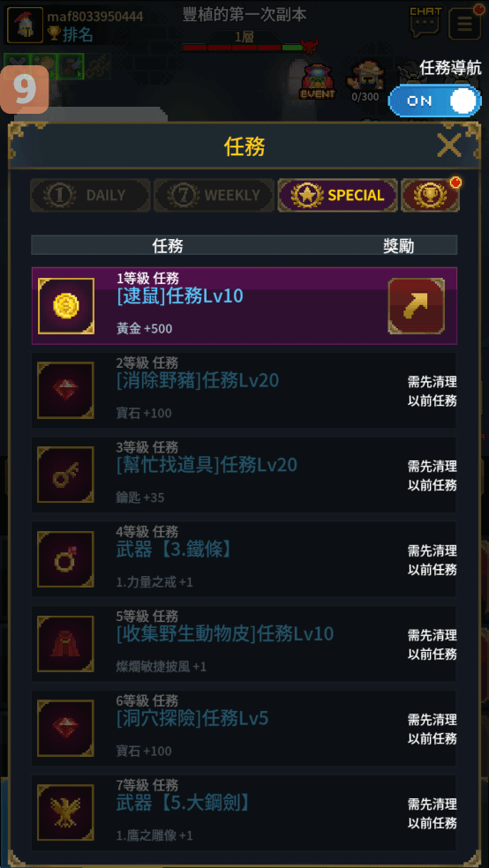Click the helmet player avatar icon
This screenshot has width=489, height=868.
(25, 25)
